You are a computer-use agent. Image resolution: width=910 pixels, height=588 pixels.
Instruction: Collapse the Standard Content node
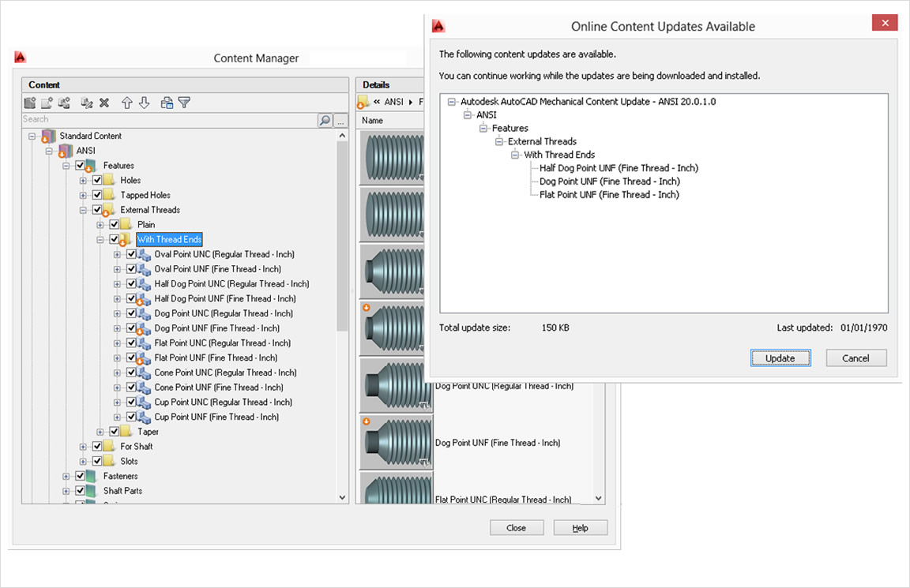(x=32, y=137)
